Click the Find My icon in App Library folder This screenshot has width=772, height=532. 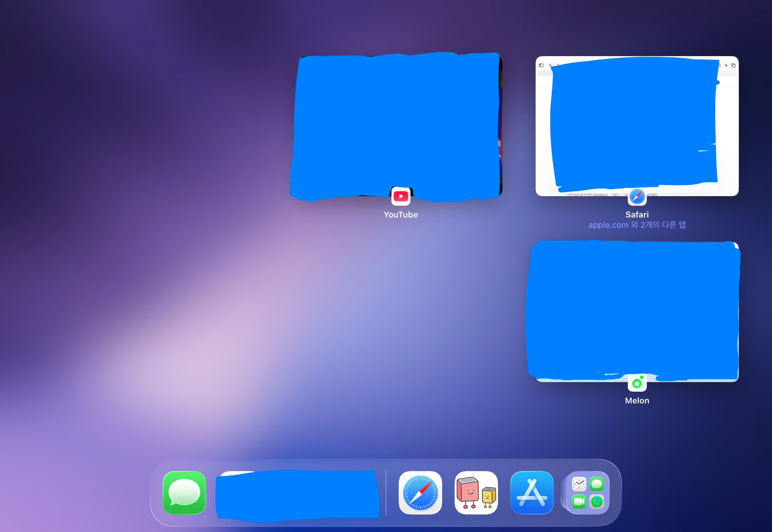point(597,501)
